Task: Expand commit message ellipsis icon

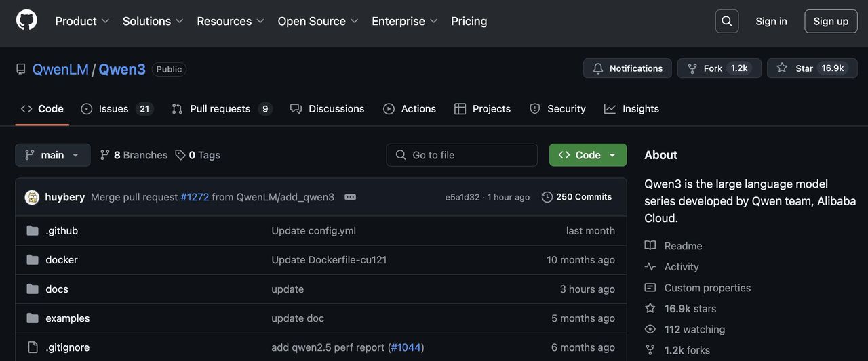Action: click(x=350, y=197)
